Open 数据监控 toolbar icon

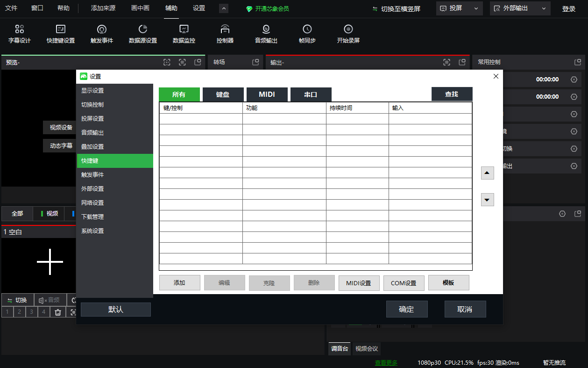coord(184,34)
